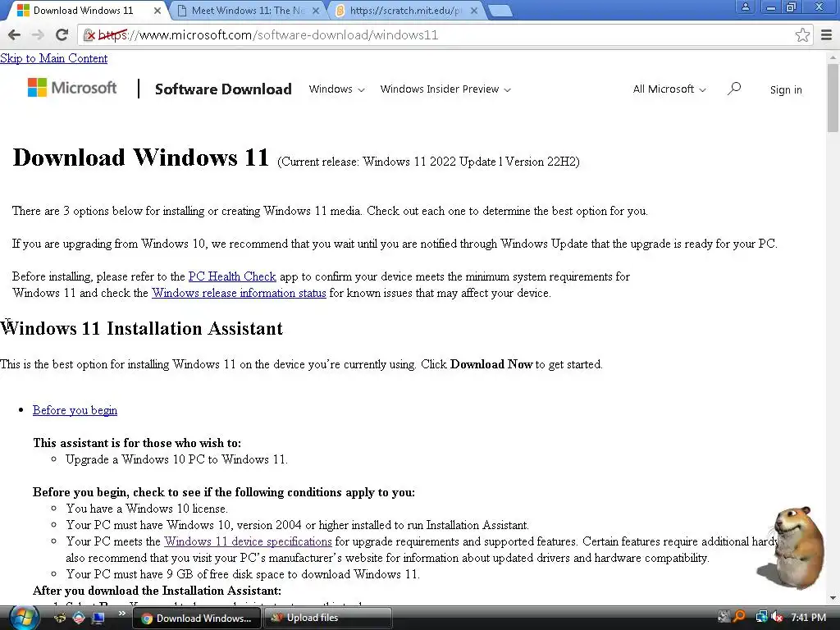840x630 pixels.
Task: Switch to the Meet Windows 11 tab
Action: click(x=247, y=10)
